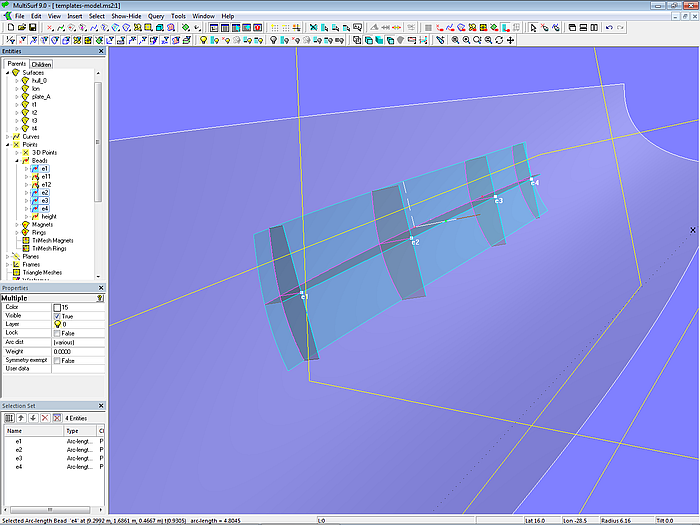Image resolution: width=700 pixels, height=525 pixels.
Task: Enable the Lock checkbox
Action: [x=57, y=333]
